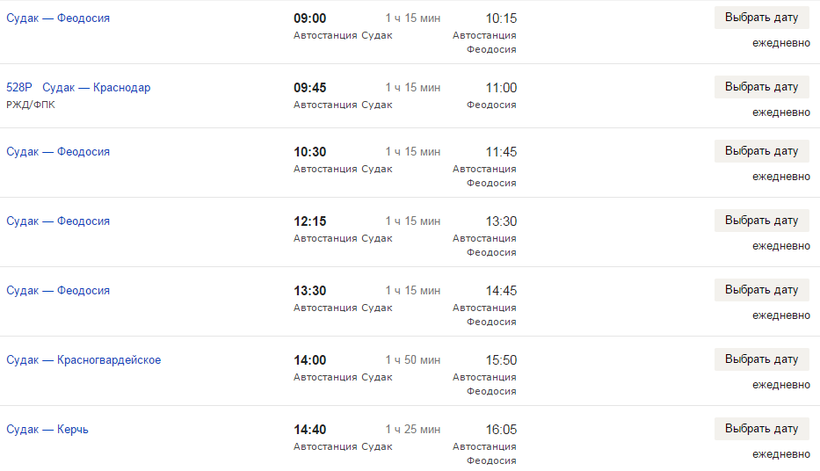
Task: Open the Судак — Феодосия 12:15 route link
Action: 58,221
